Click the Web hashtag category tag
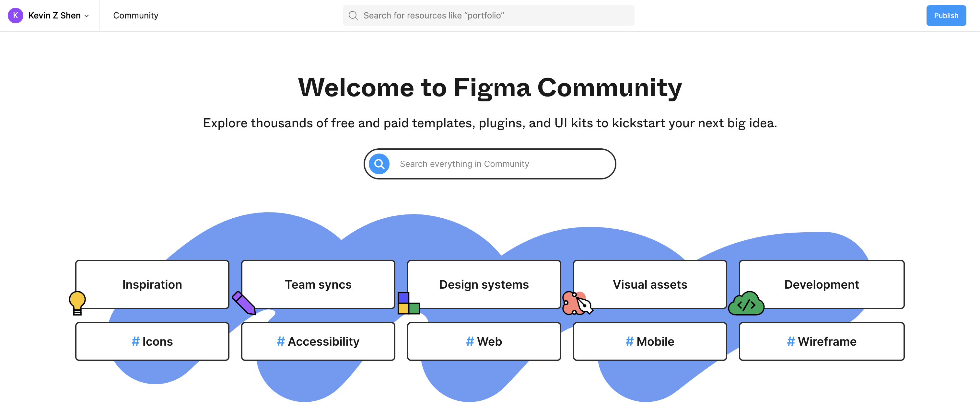This screenshot has width=980, height=414. [x=484, y=341]
